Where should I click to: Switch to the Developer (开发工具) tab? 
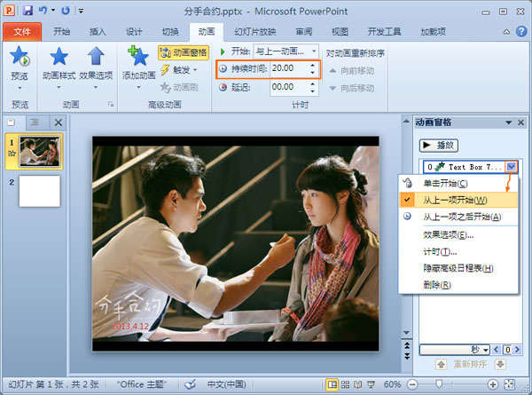coord(385,32)
